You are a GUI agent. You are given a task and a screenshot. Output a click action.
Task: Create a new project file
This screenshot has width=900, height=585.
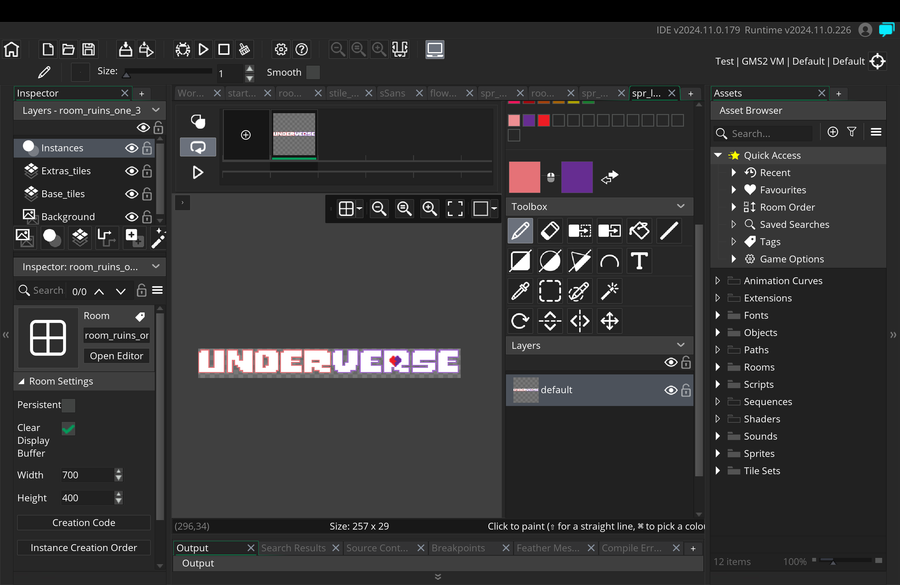coord(48,49)
